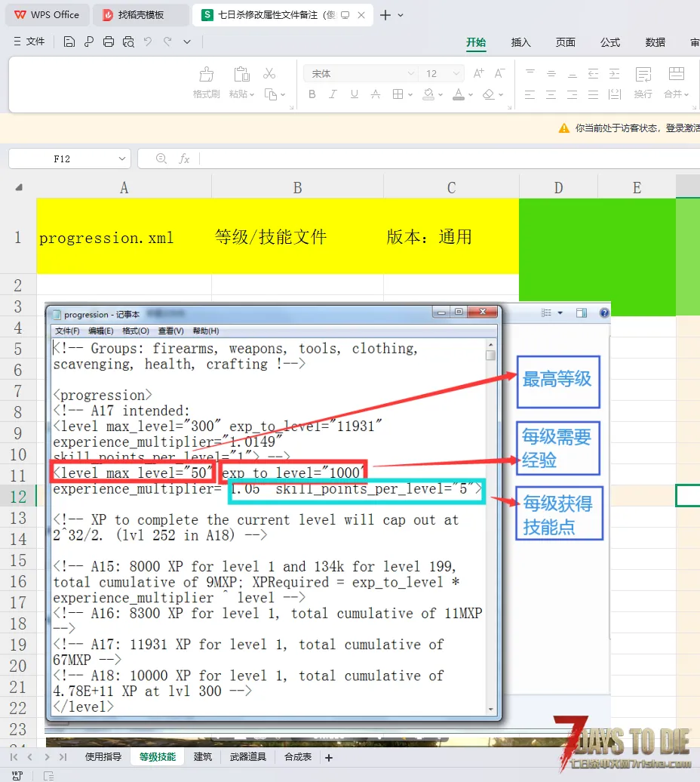Image resolution: width=700 pixels, height=782 pixels.
Task: Toggle Underline formatting
Action: click(355, 94)
